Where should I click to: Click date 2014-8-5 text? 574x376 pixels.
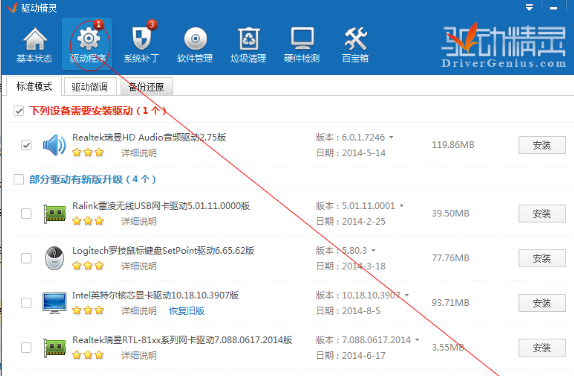coord(361,311)
